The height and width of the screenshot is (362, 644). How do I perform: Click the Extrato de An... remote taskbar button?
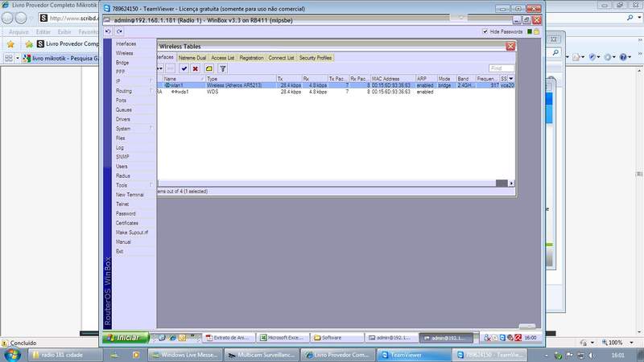click(229, 338)
